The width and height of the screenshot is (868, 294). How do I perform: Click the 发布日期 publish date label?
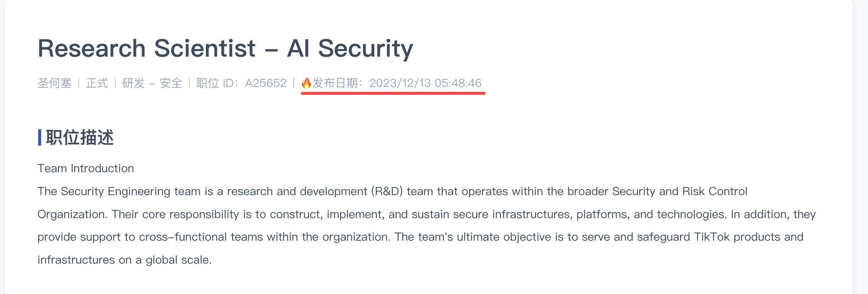335,83
